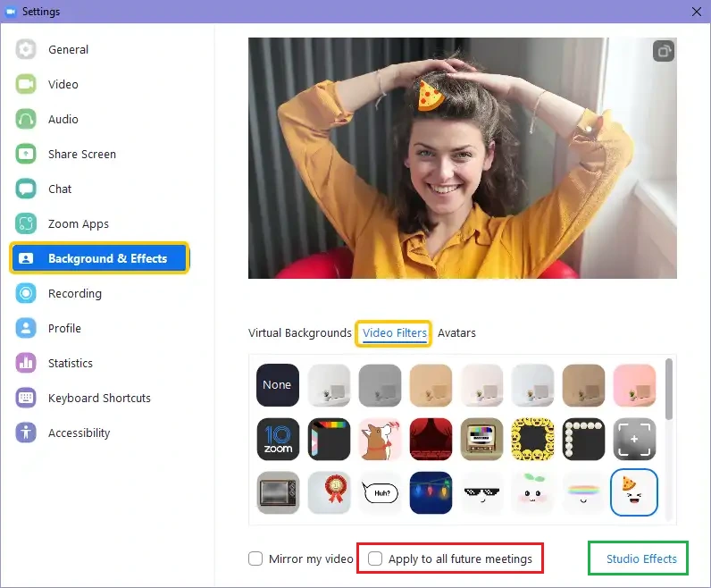711x588 pixels.
Task: Check Apply to all future meetings
Action: point(376,559)
